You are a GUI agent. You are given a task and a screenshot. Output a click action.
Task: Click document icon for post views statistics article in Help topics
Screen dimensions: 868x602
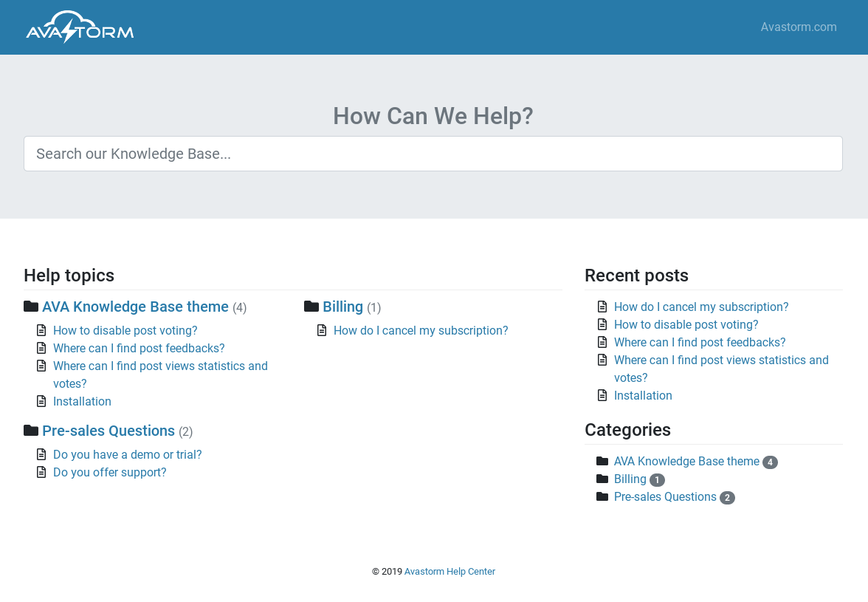tap(41, 366)
